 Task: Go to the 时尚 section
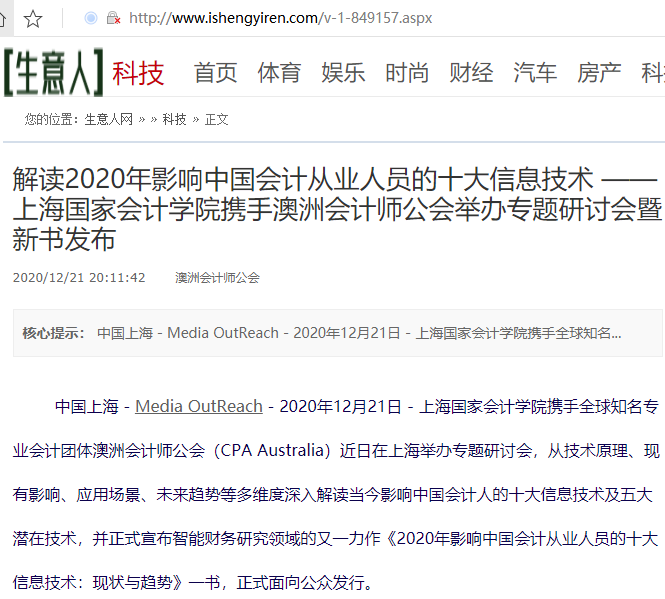click(x=407, y=73)
